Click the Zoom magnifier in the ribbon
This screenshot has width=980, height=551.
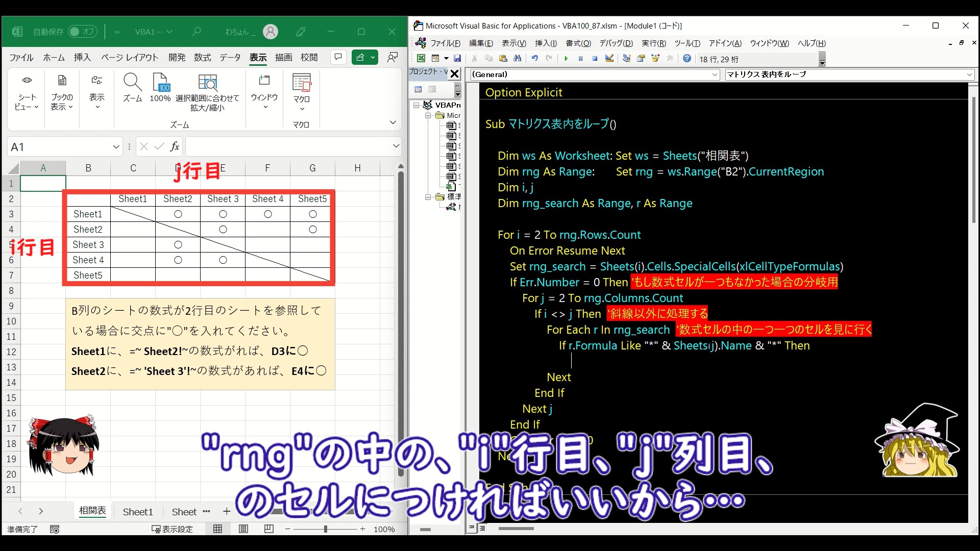click(132, 88)
